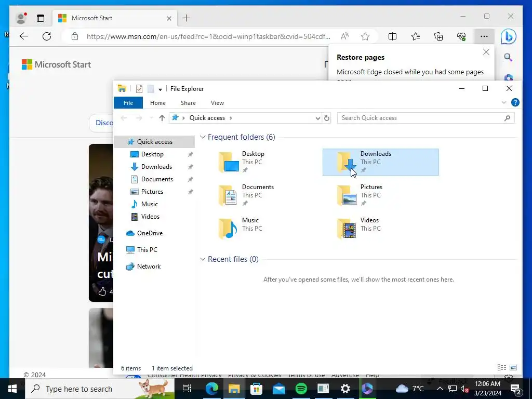Open Microsoft Store from the taskbar

(x=256, y=389)
